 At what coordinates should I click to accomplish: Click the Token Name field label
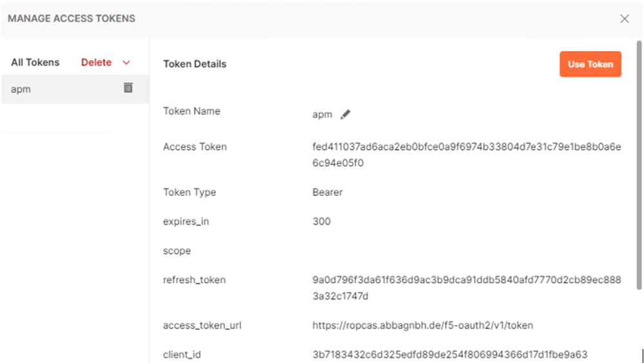coord(191,111)
